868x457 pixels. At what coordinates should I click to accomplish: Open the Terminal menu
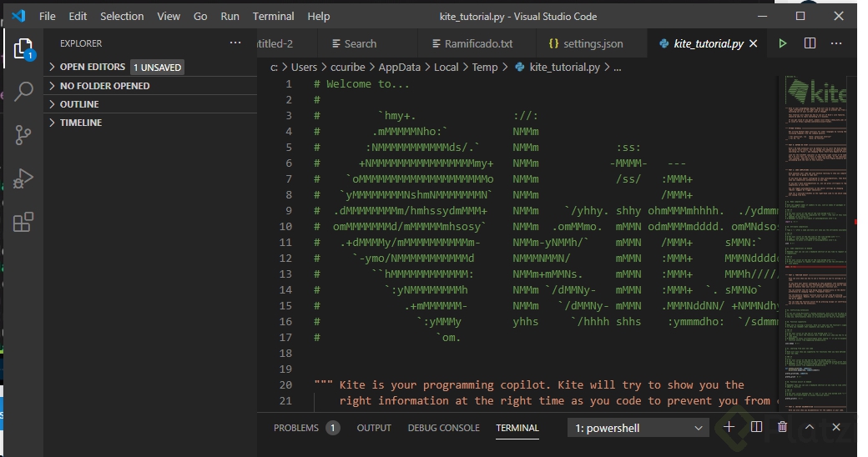pos(274,16)
